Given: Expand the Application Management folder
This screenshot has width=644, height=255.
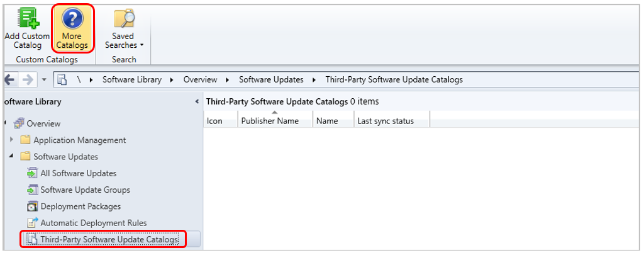Looking at the screenshot, I should (x=11, y=139).
